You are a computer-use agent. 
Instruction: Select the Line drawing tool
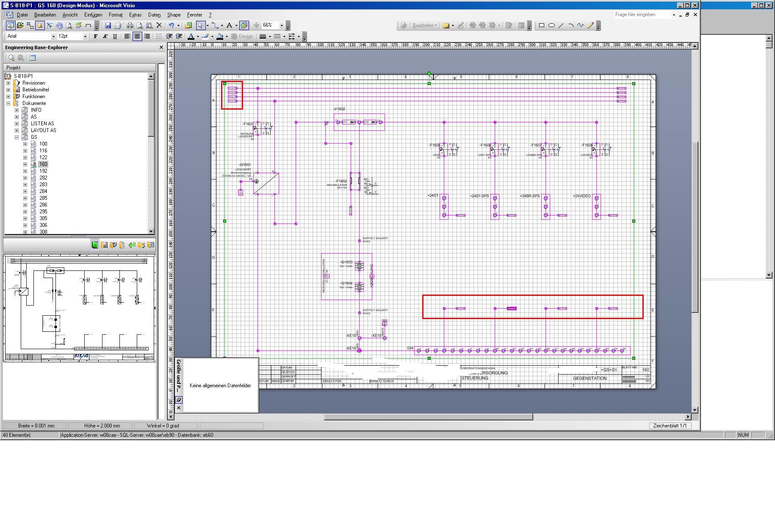[561, 25]
